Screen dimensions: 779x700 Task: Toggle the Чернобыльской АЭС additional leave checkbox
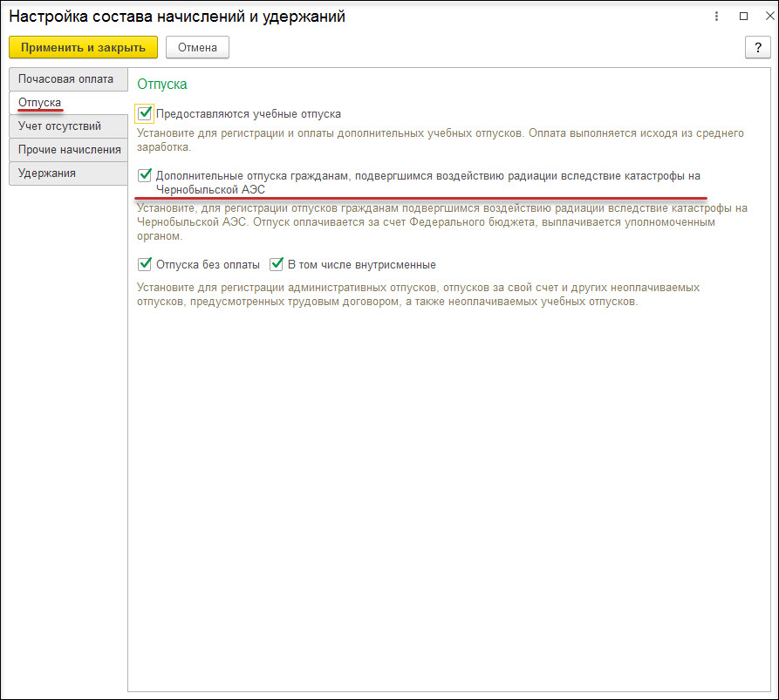coord(145,175)
